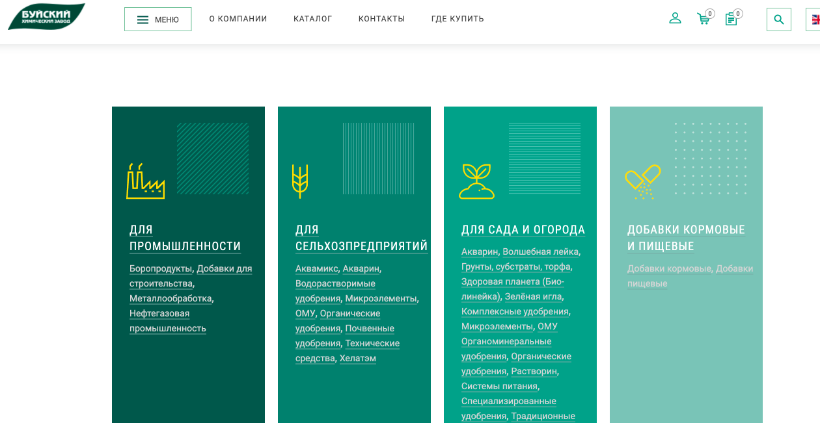Open the user account icon
Screen dimensions: 820x423
point(675,18)
